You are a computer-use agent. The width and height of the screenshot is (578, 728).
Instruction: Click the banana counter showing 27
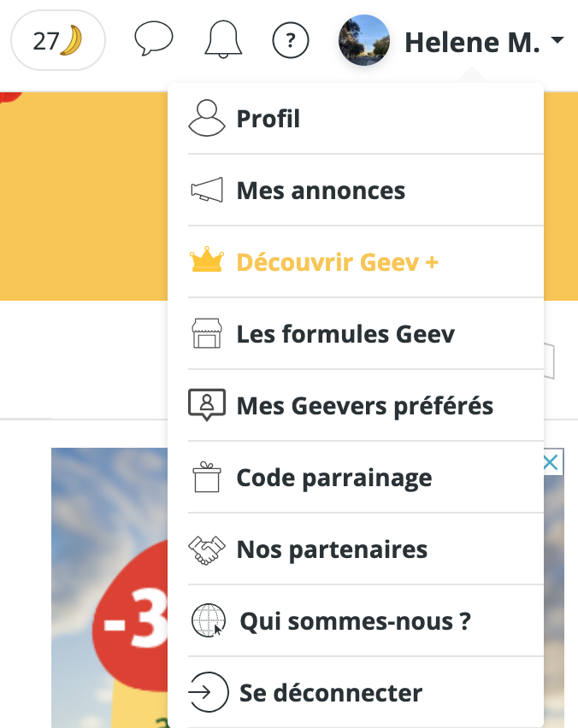tap(57, 39)
